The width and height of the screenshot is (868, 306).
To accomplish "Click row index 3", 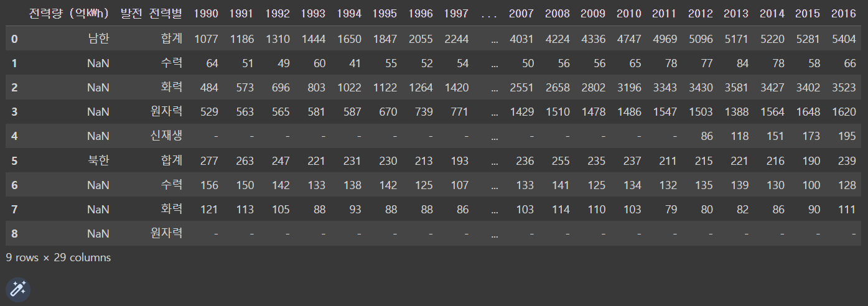I will click(14, 112).
